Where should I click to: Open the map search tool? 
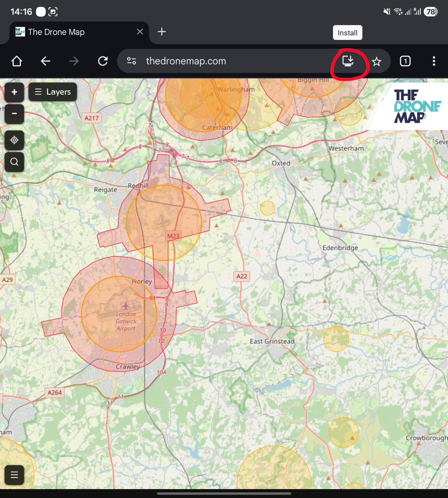(x=14, y=162)
